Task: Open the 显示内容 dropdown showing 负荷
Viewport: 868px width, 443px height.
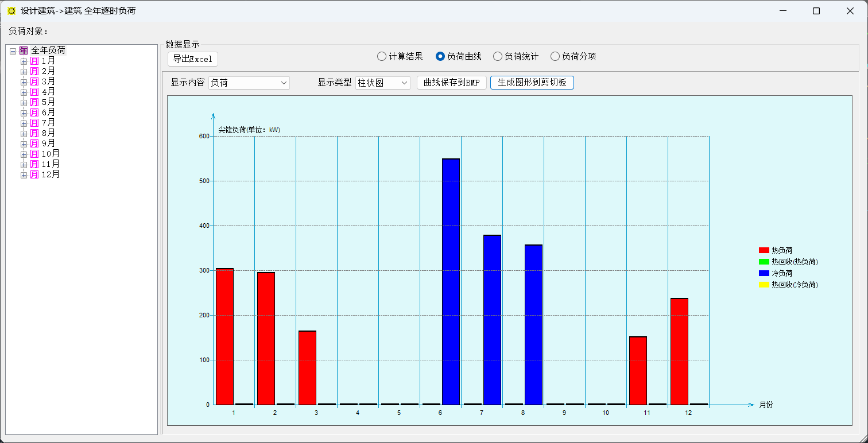Action: (x=249, y=83)
